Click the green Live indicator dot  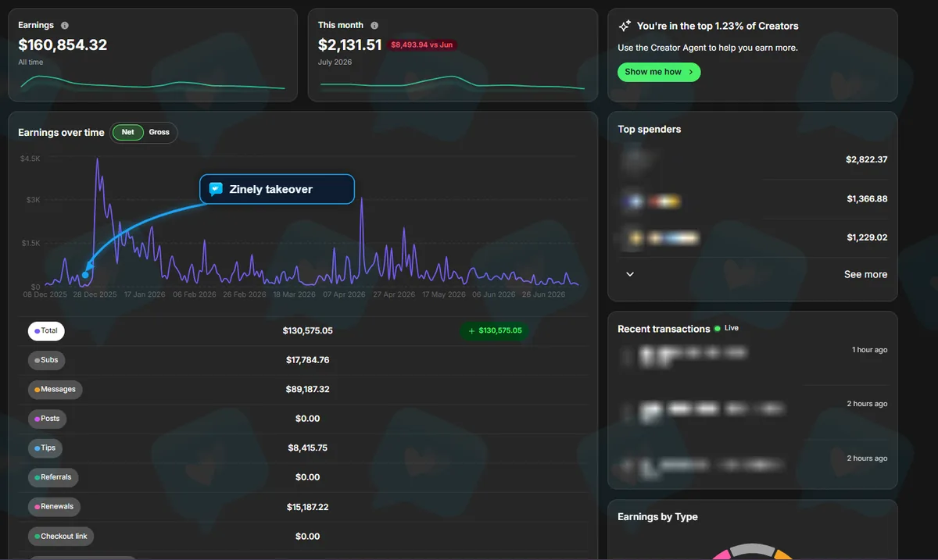click(717, 329)
